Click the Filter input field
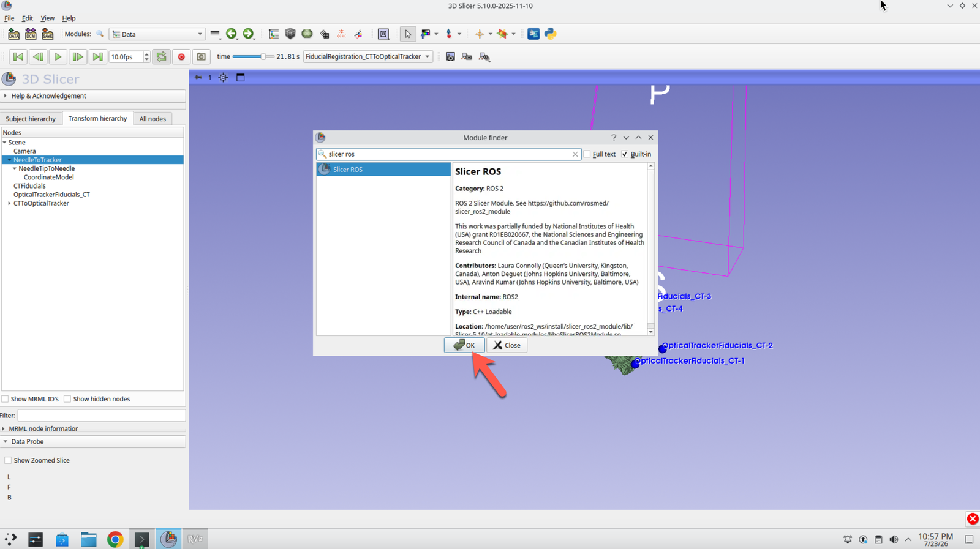This screenshot has height=549, width=980. tap(101, 416)
